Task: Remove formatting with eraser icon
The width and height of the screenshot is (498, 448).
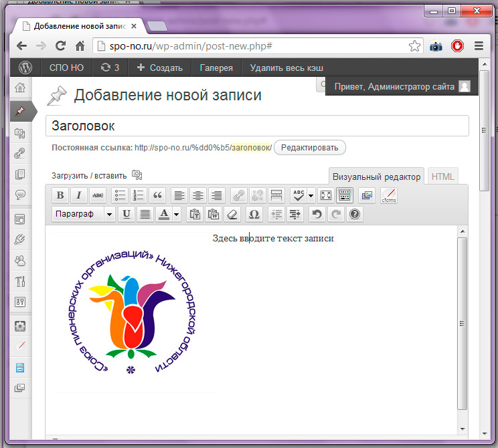Action: (x=232, y=214)
